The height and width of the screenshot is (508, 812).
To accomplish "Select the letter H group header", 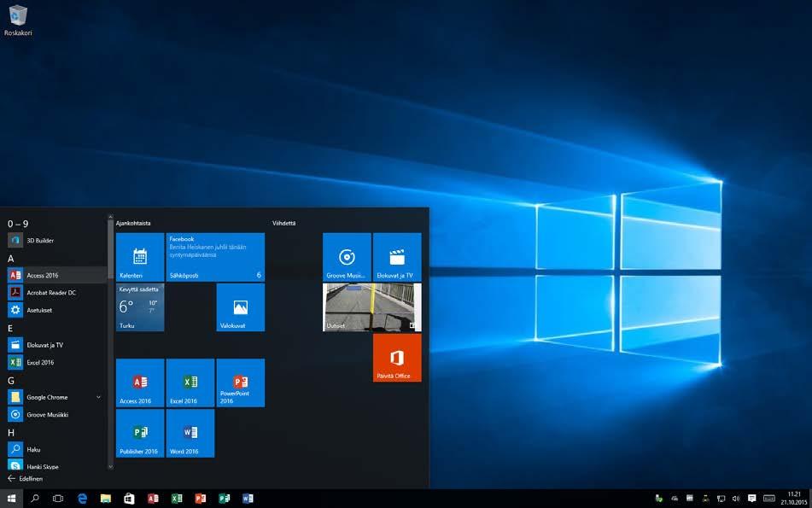I will click(11, 433).
